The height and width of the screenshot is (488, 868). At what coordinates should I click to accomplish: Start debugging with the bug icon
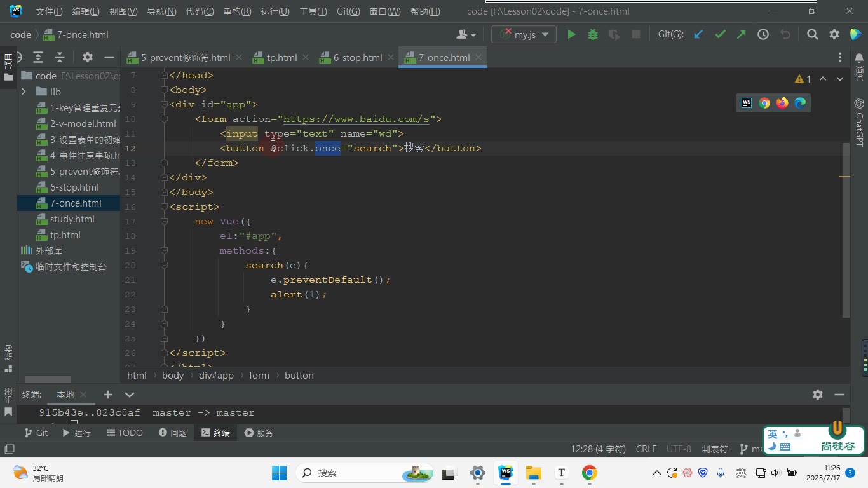tap(593, 35)
